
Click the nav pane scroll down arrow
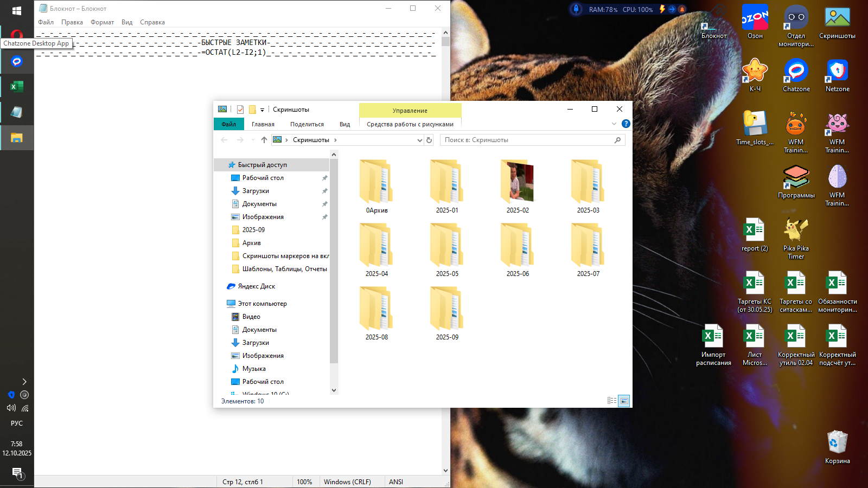click(x=334, y=390)
